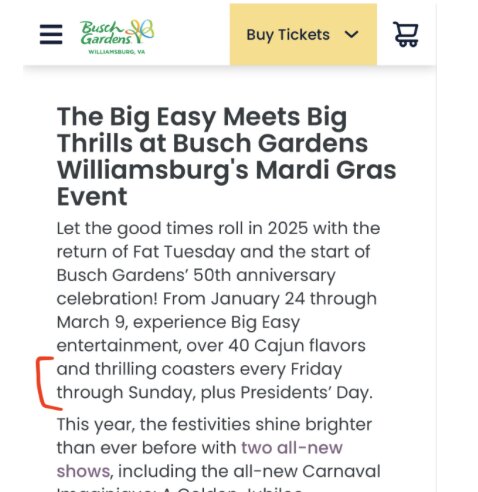Click the word 'Event' in the headline

[x=92, y=197]
